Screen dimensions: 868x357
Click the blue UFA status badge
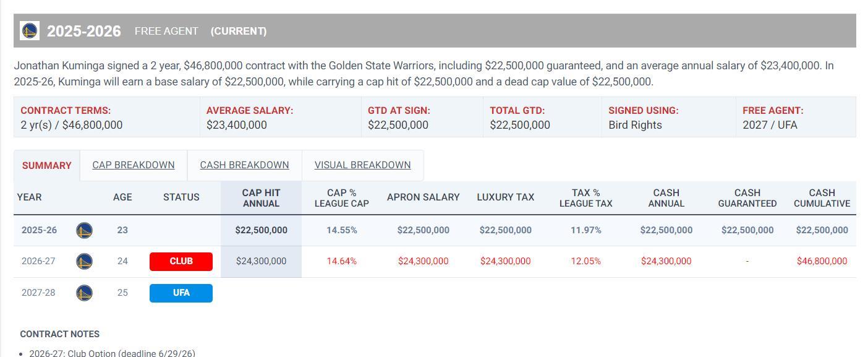(181, 293)
